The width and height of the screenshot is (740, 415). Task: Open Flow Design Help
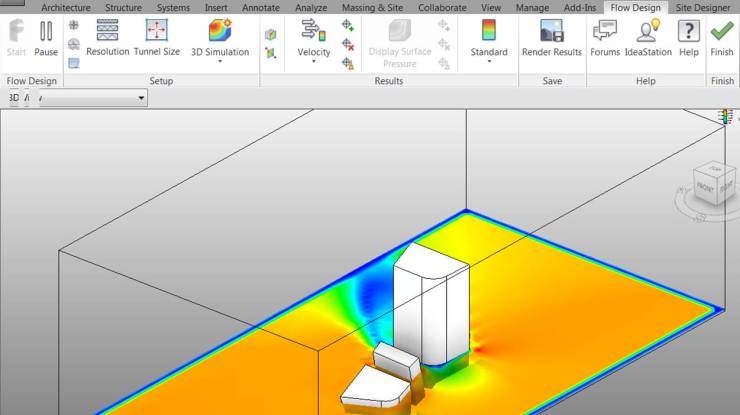pos(689,38)
